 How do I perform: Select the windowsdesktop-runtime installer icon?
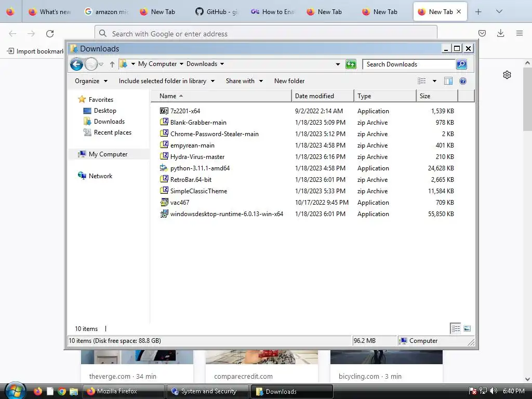164,214
